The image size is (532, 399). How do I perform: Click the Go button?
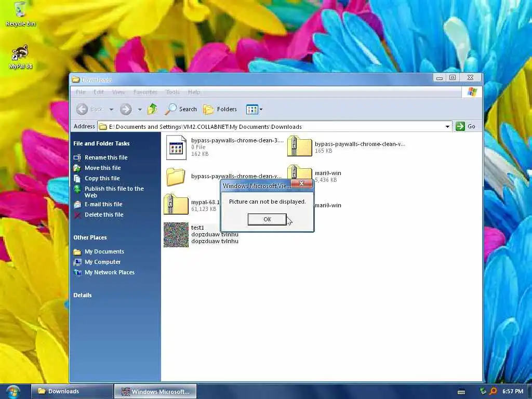click(465, 126)
